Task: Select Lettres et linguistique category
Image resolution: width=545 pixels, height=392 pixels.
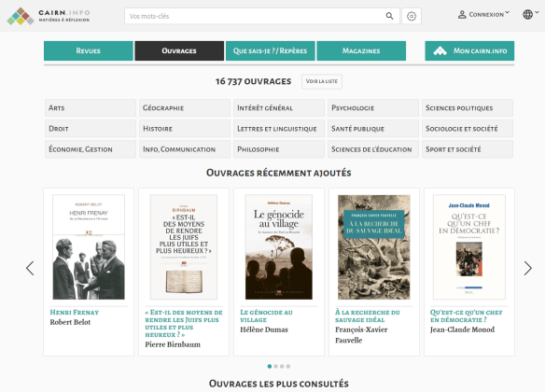Action: 279,129
